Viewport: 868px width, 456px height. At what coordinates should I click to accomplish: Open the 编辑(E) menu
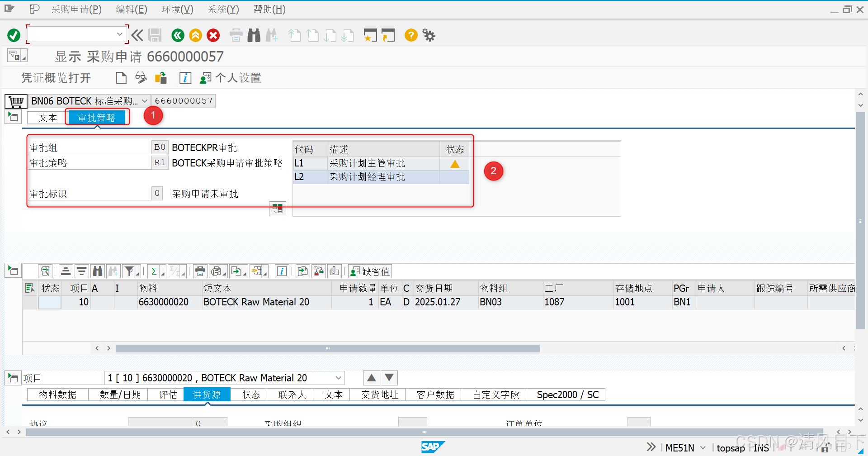131,9
